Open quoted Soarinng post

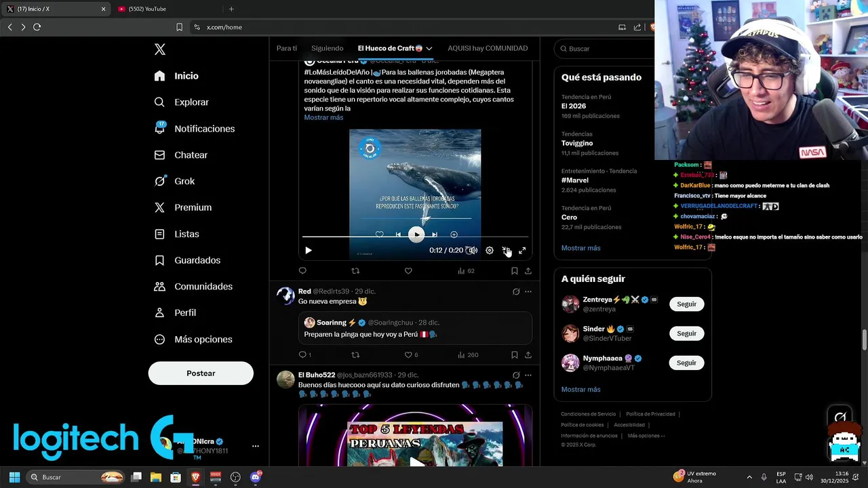415,329
